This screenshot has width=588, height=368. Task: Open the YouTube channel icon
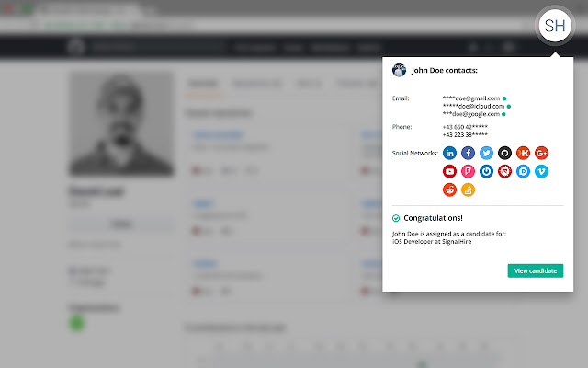(x=449, y=171)
